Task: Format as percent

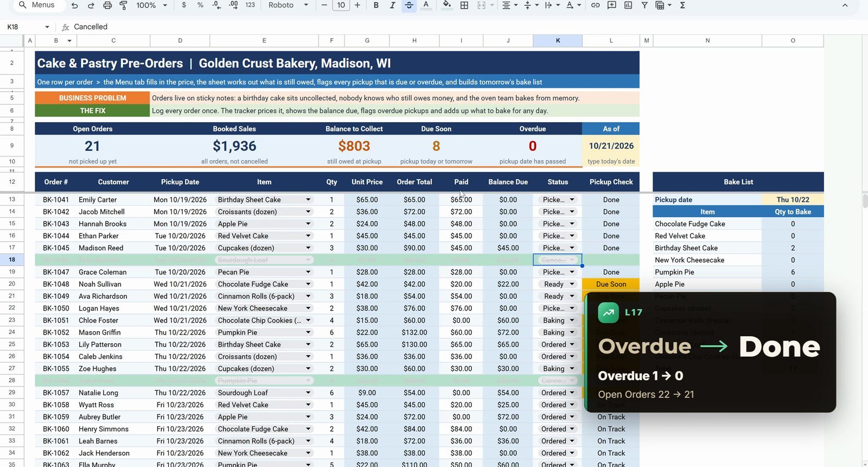Action: [200, 5]
